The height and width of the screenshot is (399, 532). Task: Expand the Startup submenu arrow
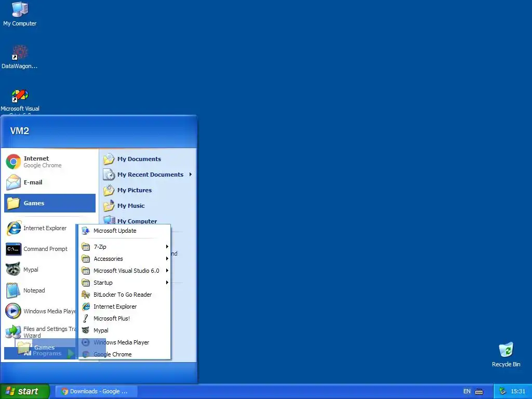tap(167, 282)
